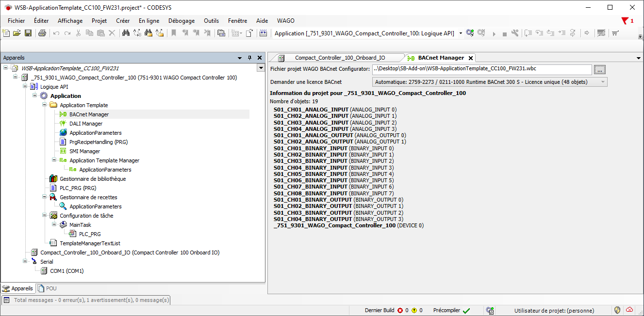
Task: Open the En ligne menu
Action: (149, 21)
